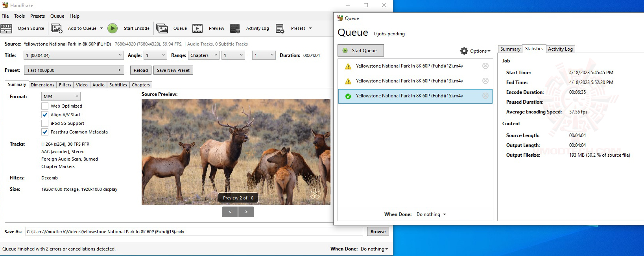
Task: Open the File menu
Action: (x=5, y=16)
